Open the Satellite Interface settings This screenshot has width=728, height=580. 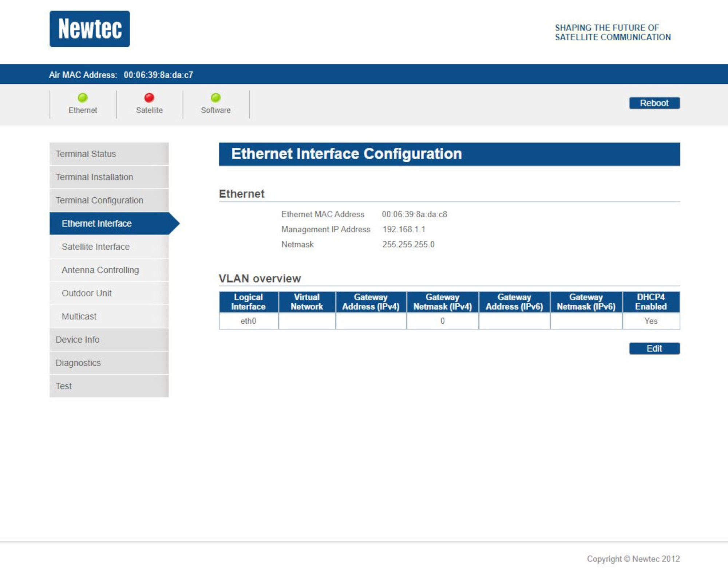point(95,247)
